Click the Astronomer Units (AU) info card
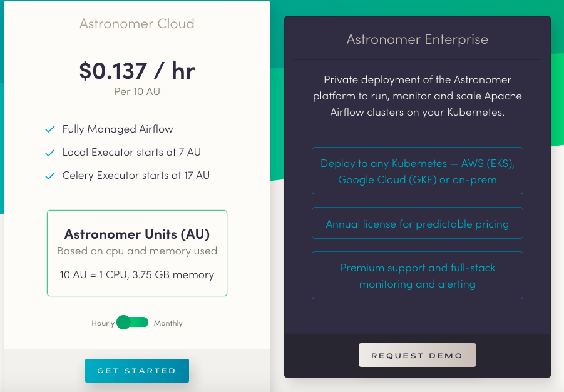 pyautogui.click(x=137, y=253)
